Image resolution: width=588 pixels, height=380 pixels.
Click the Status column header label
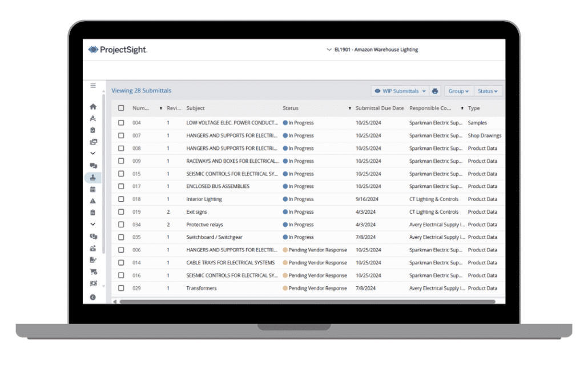(x=291, y=108)
